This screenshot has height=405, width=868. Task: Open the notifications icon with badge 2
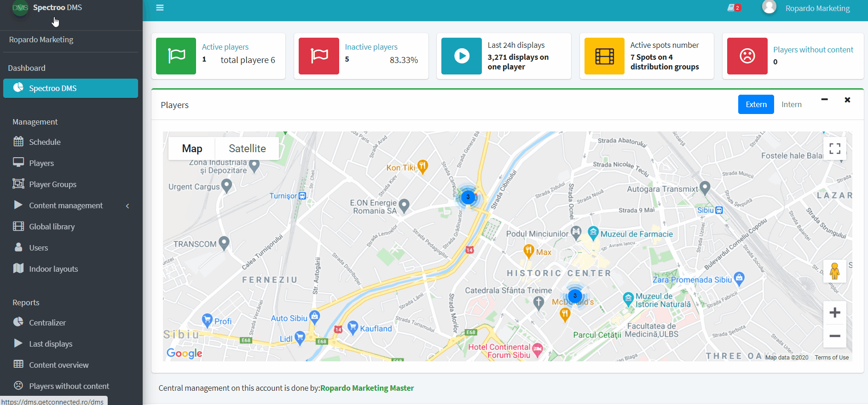coord(734,8)
